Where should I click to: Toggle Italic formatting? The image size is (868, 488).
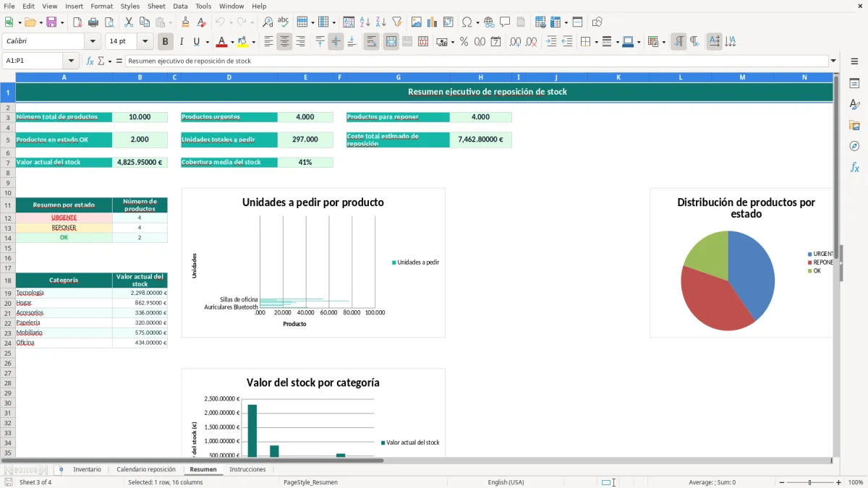pos(181,42)
